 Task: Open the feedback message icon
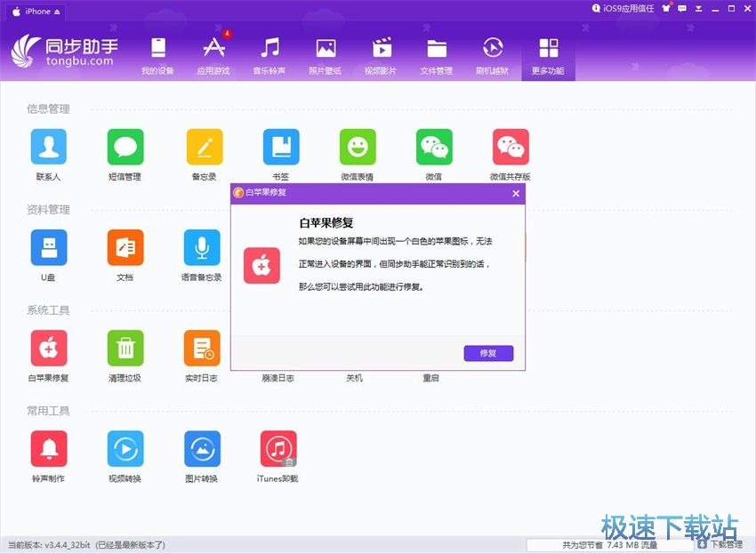682,8
